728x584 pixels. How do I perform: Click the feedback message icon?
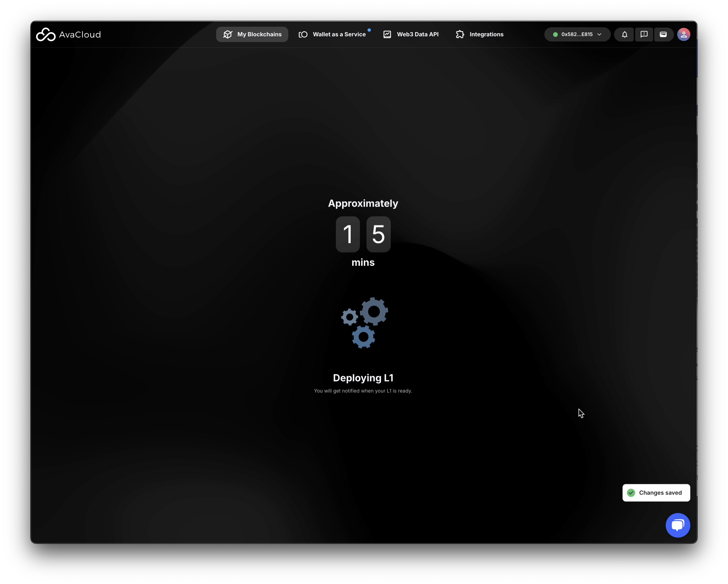point(644,34)
